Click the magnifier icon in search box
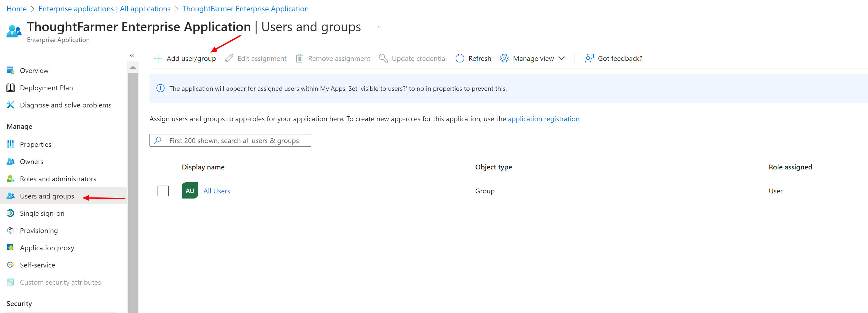 tap(158, 140)
